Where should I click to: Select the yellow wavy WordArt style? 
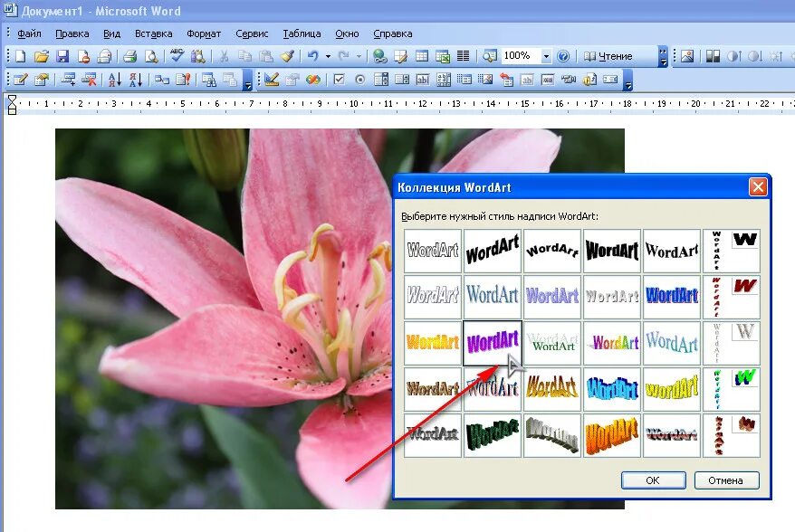coord(672,389)
